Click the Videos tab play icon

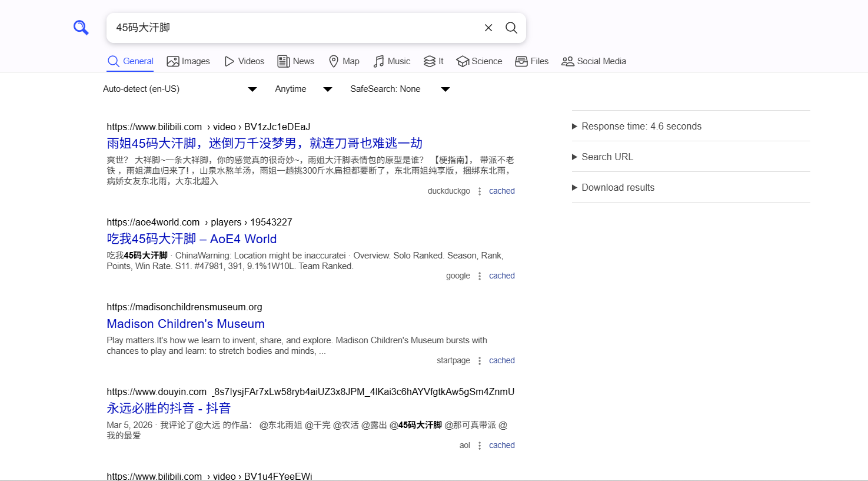pyautogui.click(x=230, y=61)
